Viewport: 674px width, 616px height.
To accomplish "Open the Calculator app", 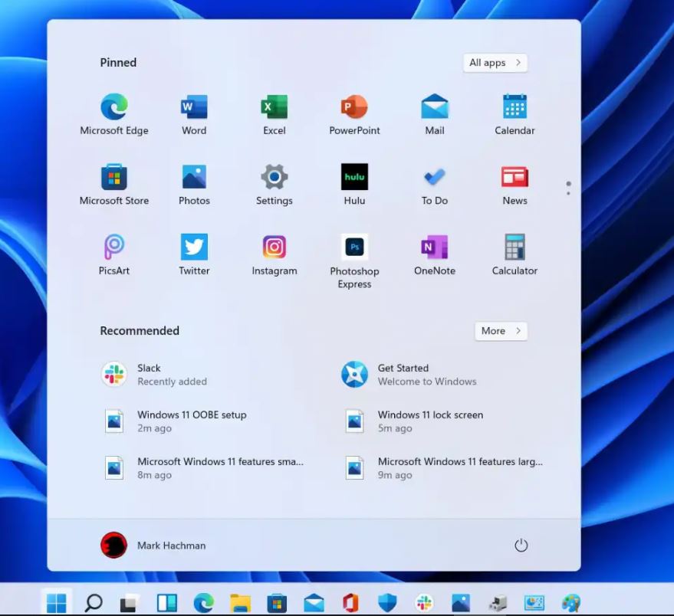I will 515,254.
